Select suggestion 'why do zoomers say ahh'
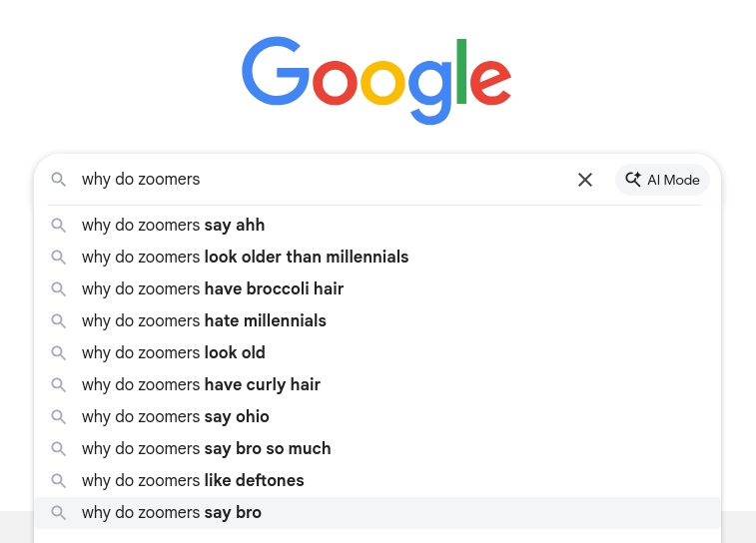This screenshot has width=756, height=543. coord(173,225)
